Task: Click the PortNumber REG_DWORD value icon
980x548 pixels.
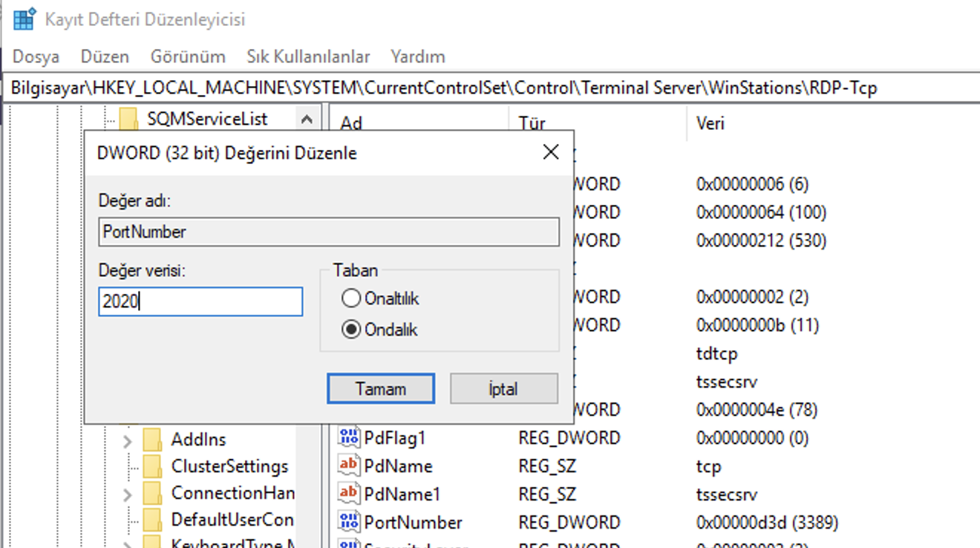Action: tap(350, 522)
